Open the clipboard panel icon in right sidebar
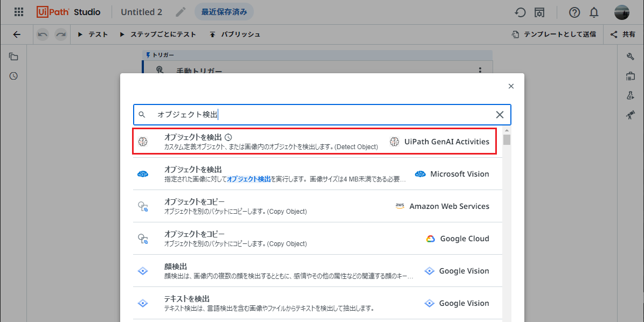The image size is (644, 322). click(x=631, y=76)
